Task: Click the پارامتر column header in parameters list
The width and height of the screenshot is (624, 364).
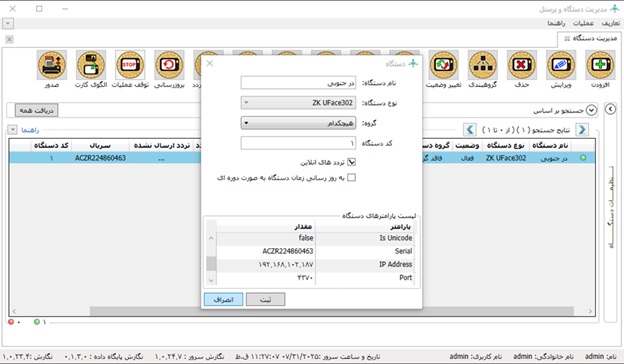Action: (x=365, y=226)
